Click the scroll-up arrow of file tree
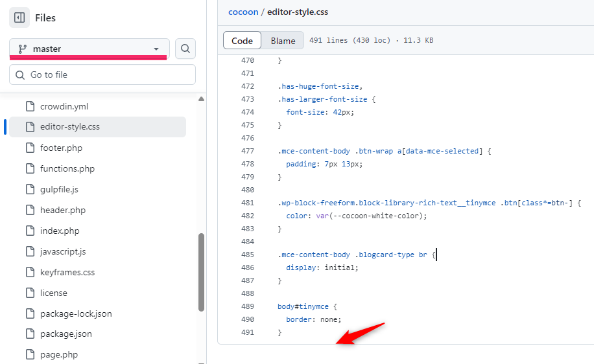The image size is (594, 364). pos(201,98)
